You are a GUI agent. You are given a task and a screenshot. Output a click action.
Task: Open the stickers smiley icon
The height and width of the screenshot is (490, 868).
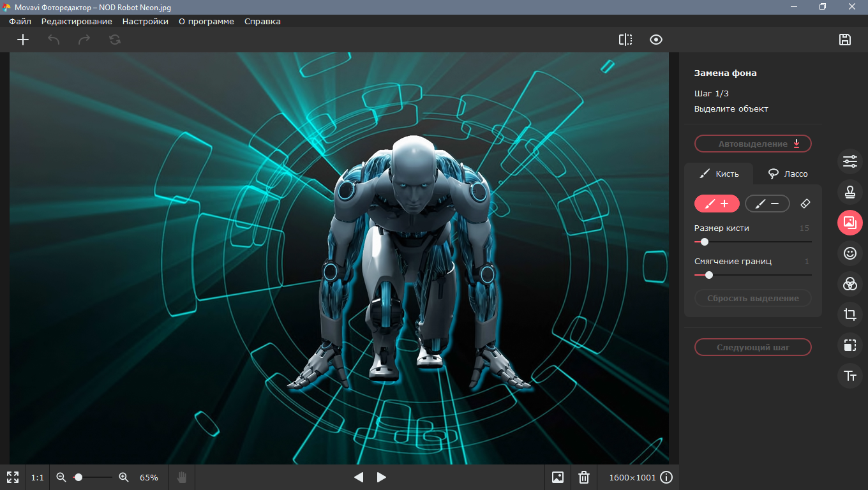(849, 253)
